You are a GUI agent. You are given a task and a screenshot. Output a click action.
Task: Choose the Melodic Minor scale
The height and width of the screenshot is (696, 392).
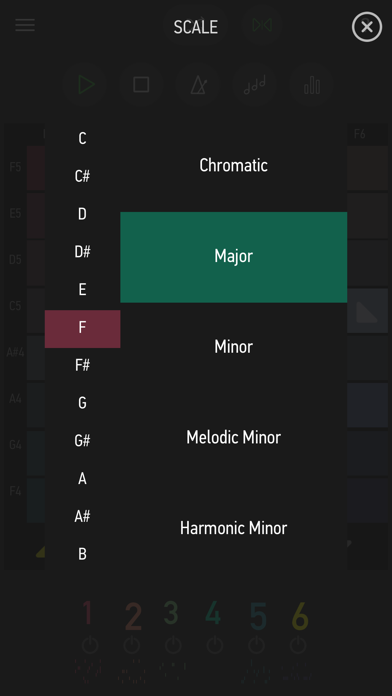[x=234, y=438]
